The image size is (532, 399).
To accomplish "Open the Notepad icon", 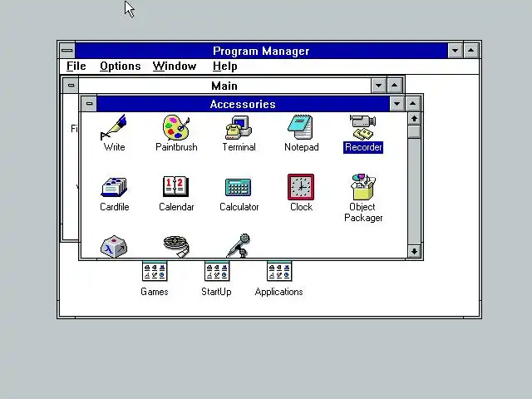I will (x=301, y=127).
